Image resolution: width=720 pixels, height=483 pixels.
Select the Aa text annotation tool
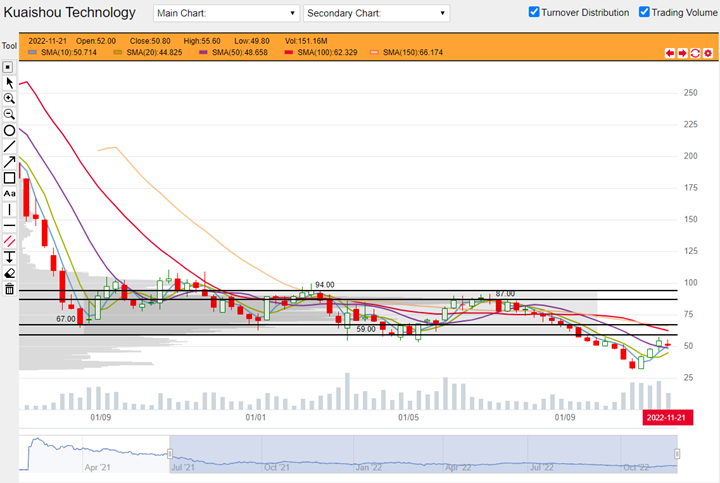9,194
